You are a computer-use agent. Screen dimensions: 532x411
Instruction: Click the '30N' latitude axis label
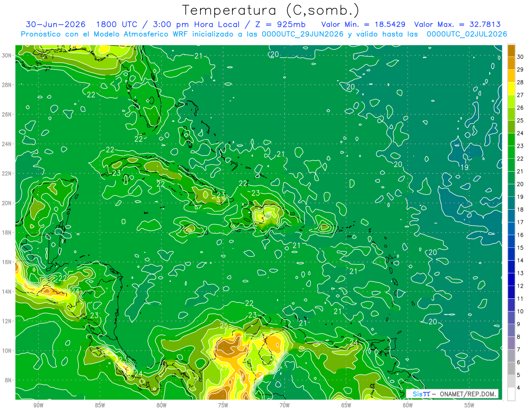tap(7, 55)
